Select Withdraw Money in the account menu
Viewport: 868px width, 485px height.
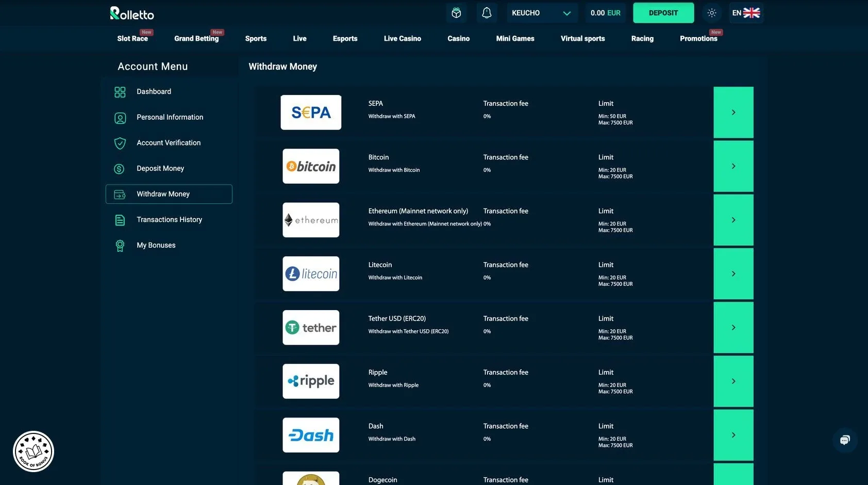point(169,194)
